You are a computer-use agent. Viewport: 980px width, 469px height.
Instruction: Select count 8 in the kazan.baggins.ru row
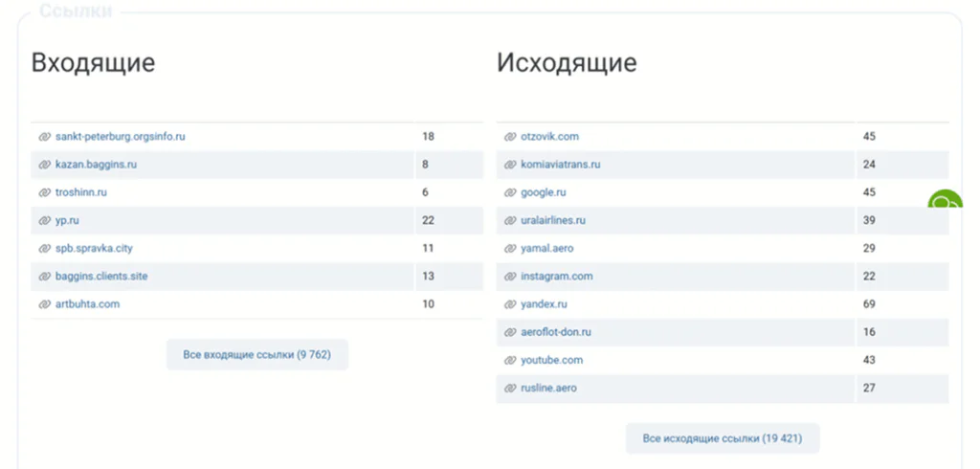(425, 165)
